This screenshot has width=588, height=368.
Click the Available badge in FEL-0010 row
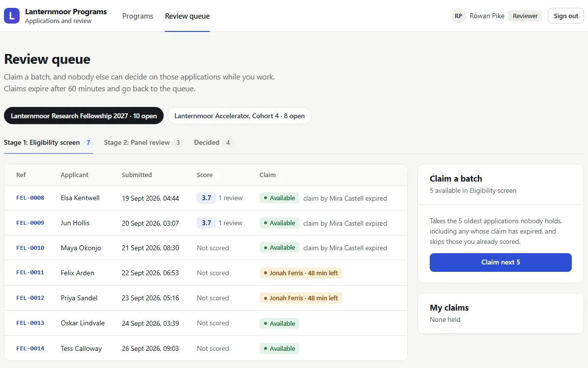(279, 248)
